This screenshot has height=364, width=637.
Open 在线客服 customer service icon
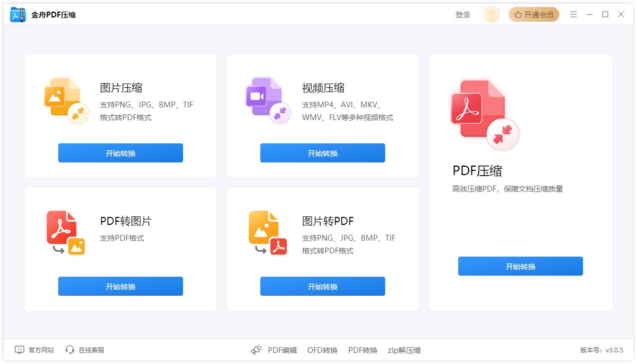[x=69, y=350]
